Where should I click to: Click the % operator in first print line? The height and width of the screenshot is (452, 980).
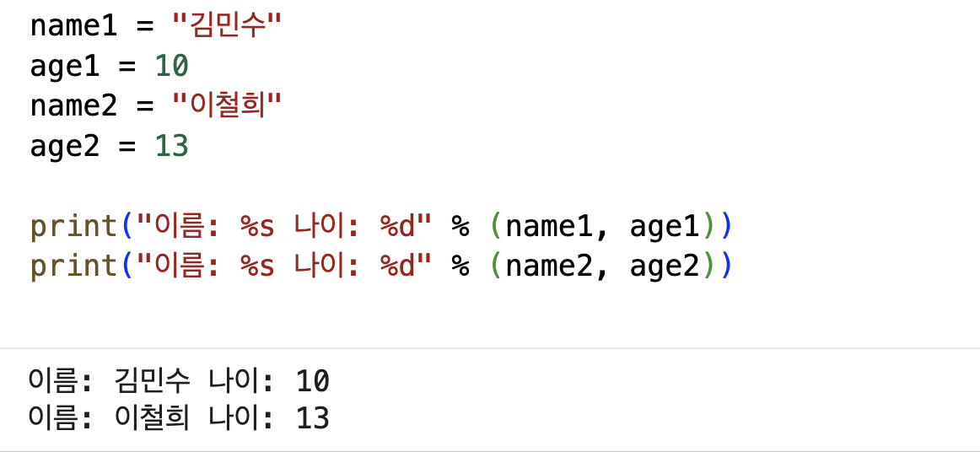click(460, 228)
